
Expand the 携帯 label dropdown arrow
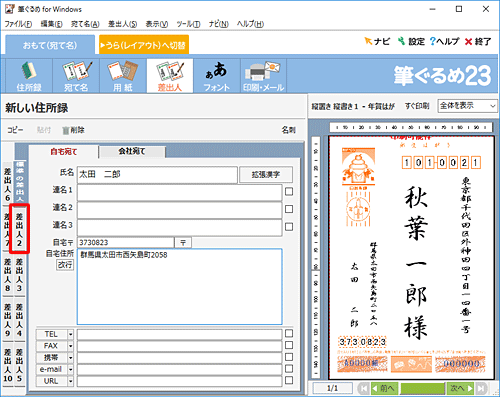click(x=70, y=358)
